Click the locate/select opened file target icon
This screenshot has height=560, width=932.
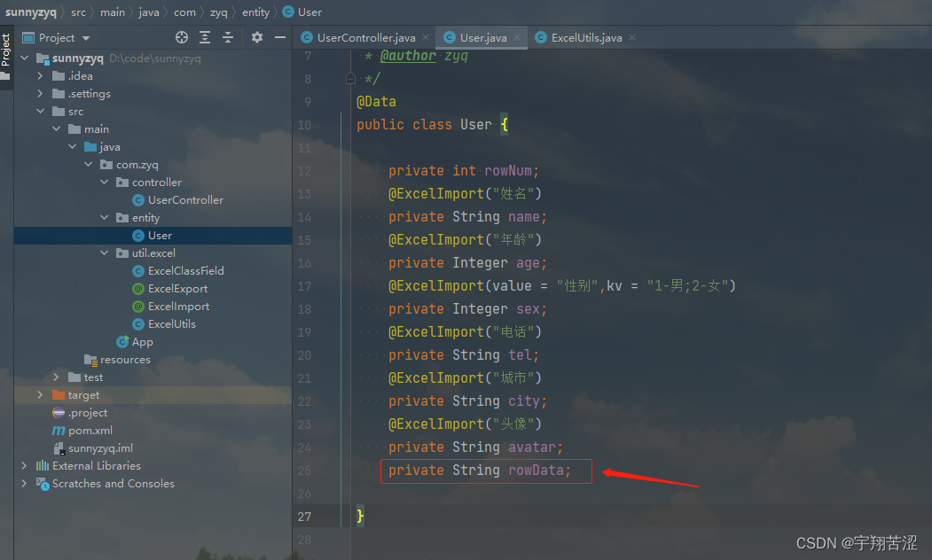click(181, 37)
